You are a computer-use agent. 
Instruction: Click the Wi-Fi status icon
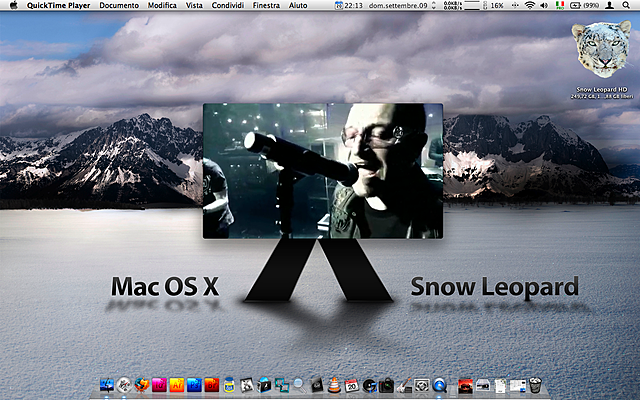point(529,5)
